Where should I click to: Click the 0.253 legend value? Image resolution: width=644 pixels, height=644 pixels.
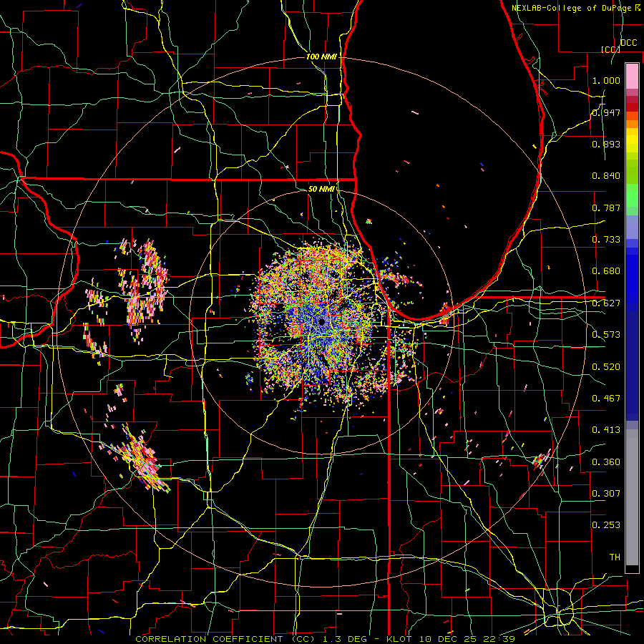pyautogui.click(x=606, y=525)
